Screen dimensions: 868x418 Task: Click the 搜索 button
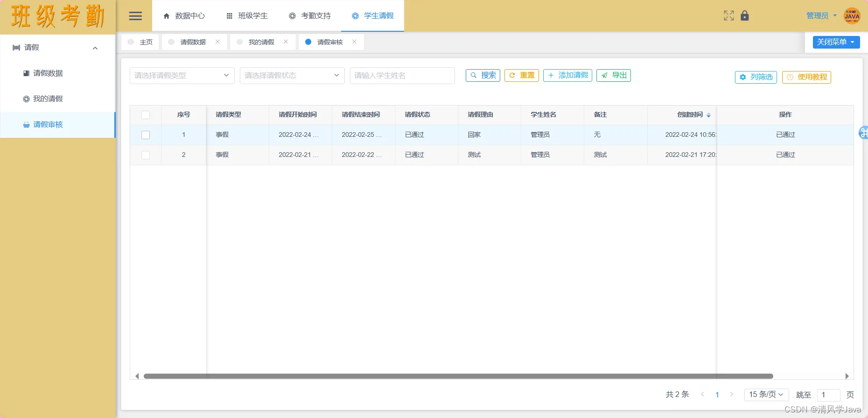coord(483,75)
